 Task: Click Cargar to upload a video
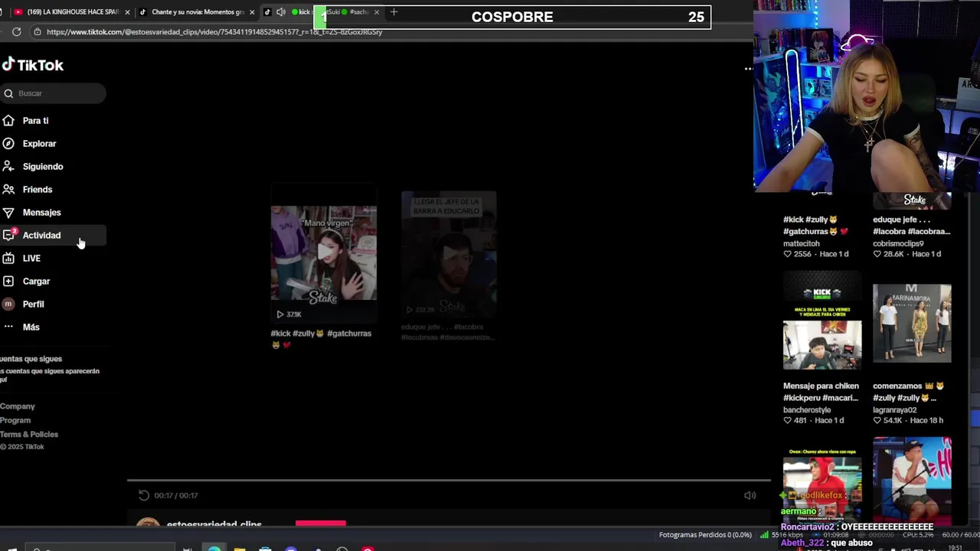36,282
